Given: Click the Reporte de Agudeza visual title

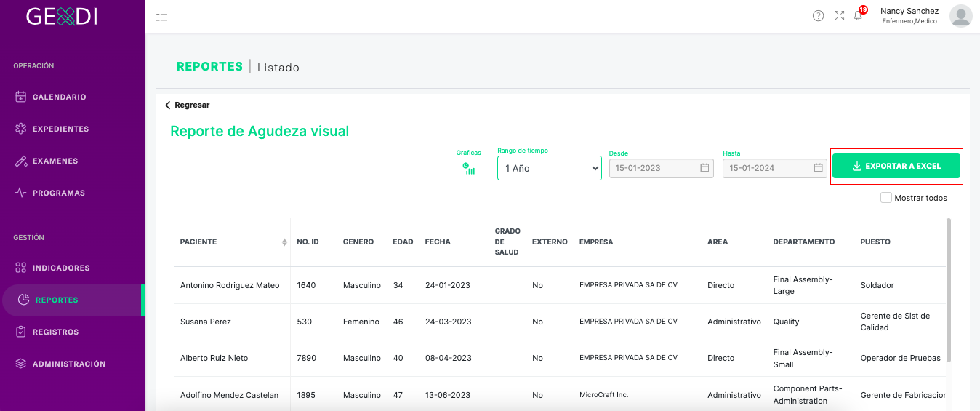Looking at the screenshot, I should click(x=260, y=132).
